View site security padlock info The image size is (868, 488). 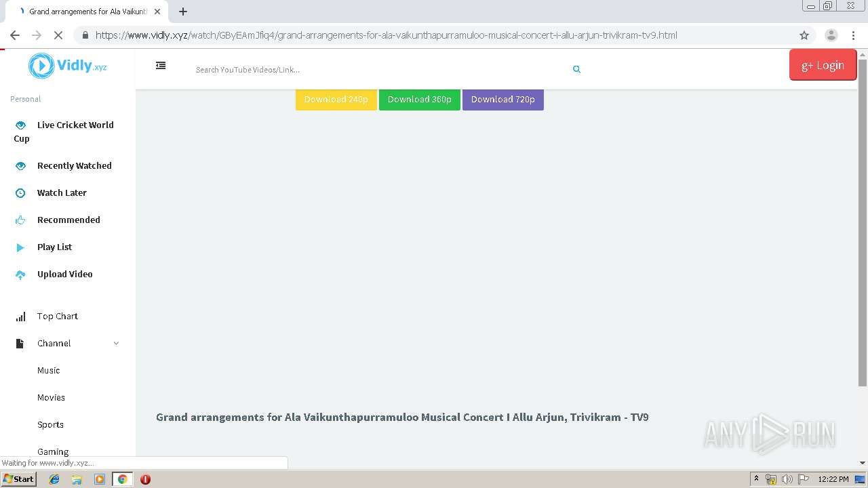coord(85,35)
